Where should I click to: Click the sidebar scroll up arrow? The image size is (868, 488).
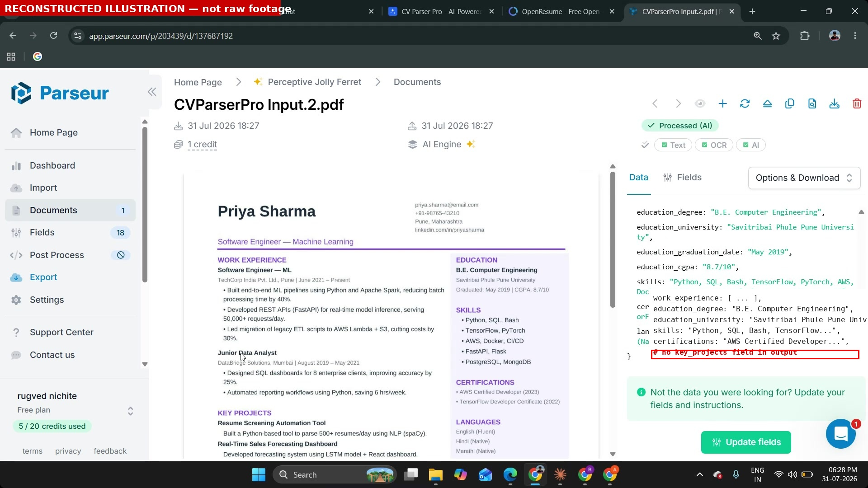pos(145,122)
